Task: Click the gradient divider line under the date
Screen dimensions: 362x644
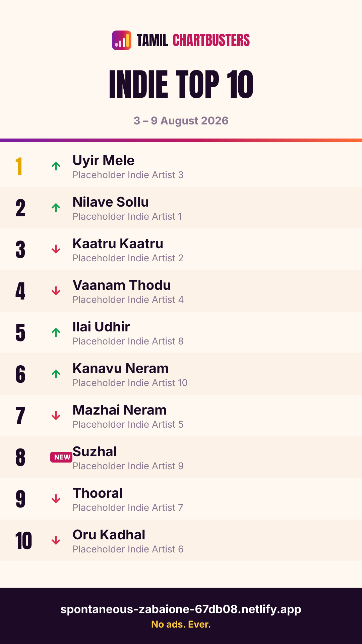Action: [181, 140]
